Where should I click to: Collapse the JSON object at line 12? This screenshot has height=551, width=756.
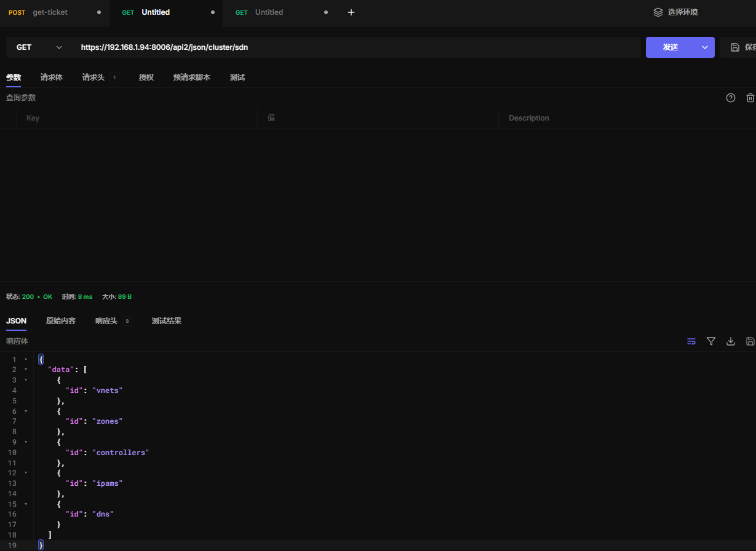click(x=26, y=473)
